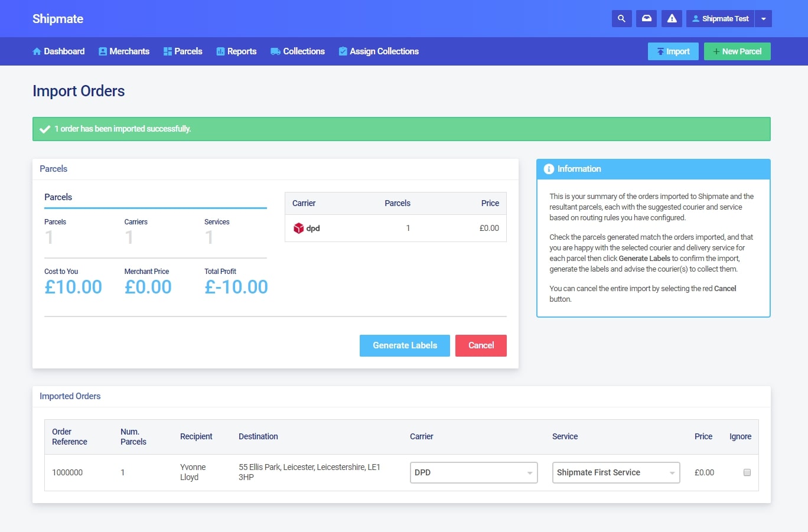Click the Order Reference column header

(70, 436)
